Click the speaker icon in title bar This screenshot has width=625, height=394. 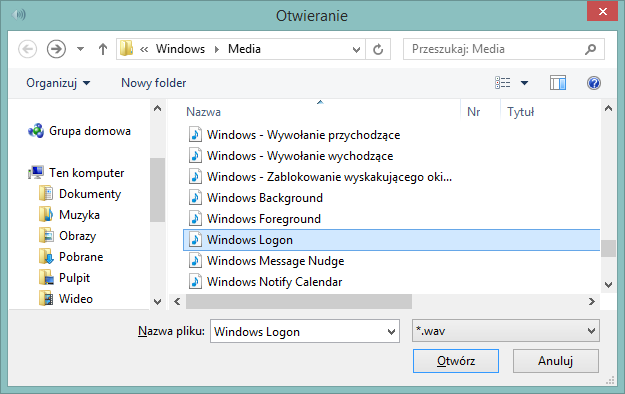pos(19,15)
